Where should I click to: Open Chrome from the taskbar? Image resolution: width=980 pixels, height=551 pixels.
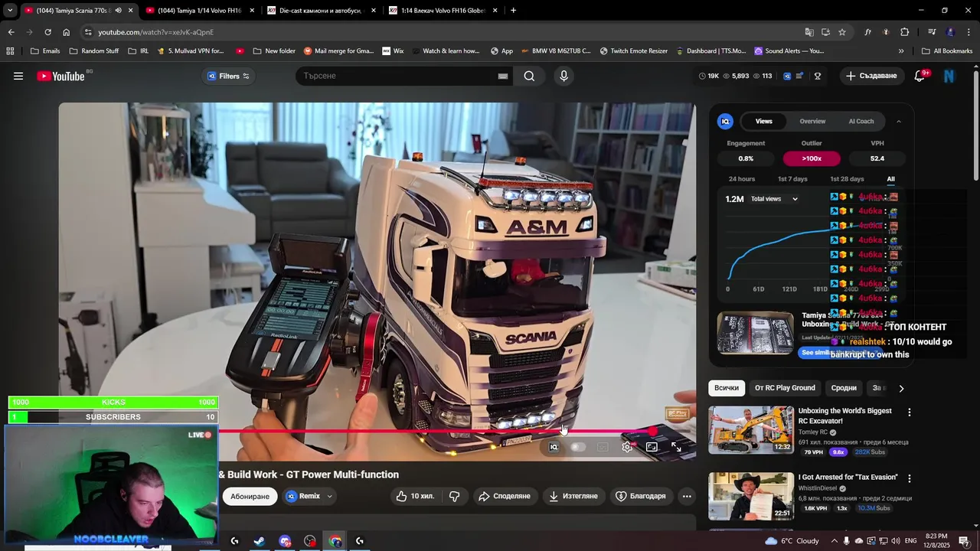pyautogui.click(x=335, y=541)
